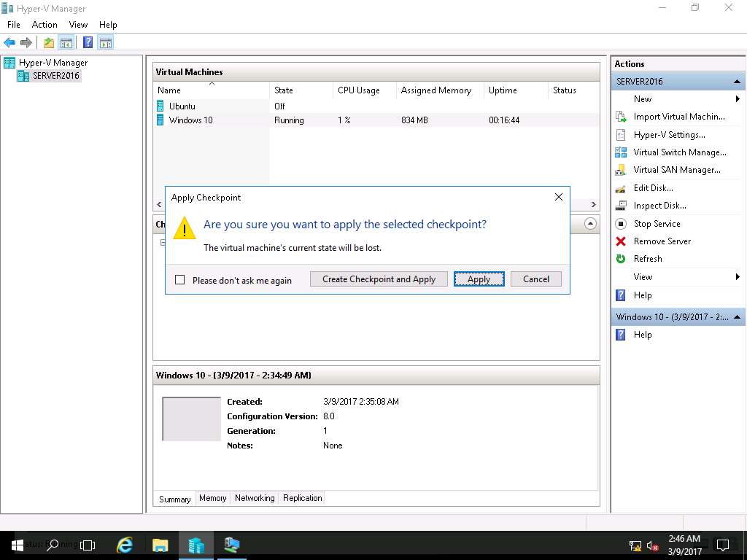
Task: Click the yellow warning icon in the dialog
Action: pyautogui.click(x=185, y=228)
